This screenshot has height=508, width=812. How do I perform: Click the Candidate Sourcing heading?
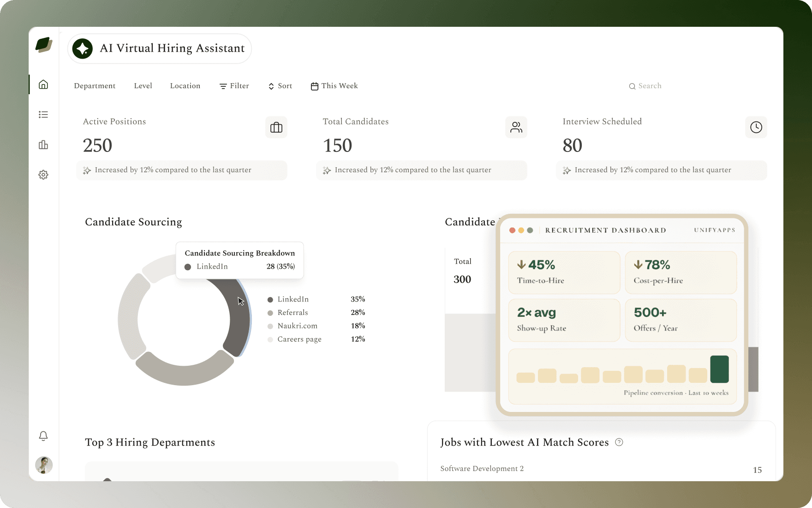(133, 222)
